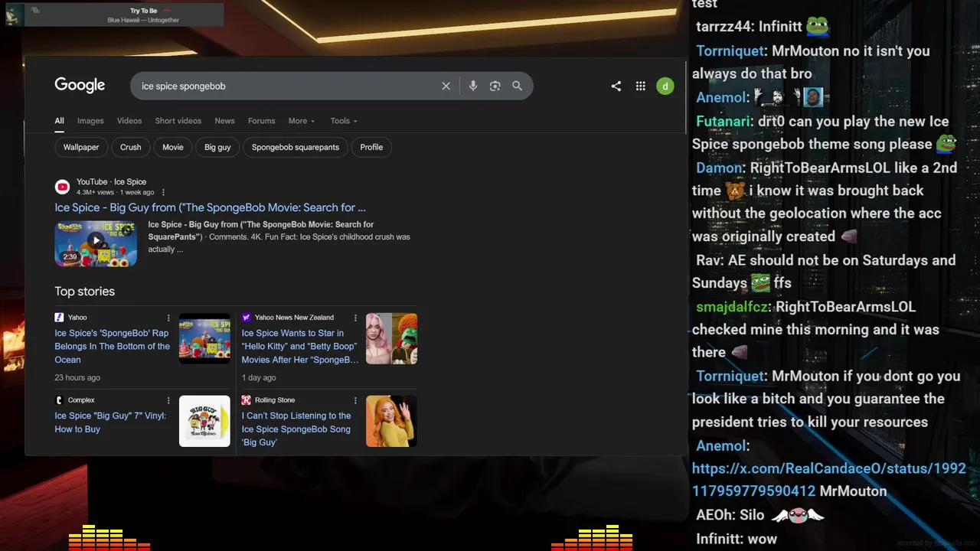Click the 'Top stories' heading
The height and width of the screenshot is (551, 980).
pyautogui.click(x=84, y=292)
